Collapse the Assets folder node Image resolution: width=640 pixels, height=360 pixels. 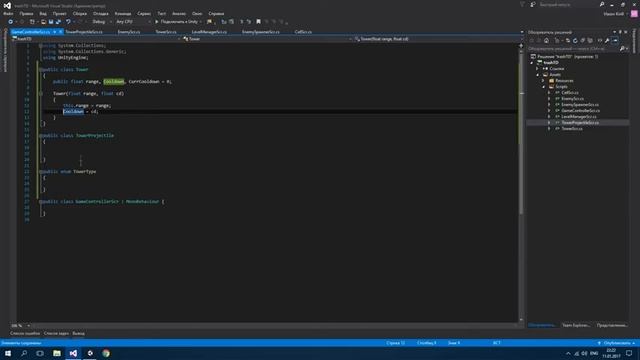tap(538, 75)
